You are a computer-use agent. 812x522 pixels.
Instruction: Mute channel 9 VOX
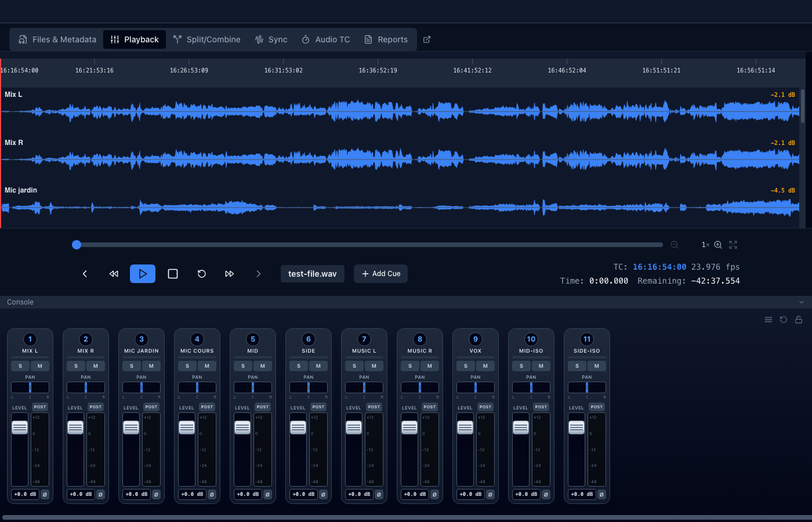click(485, 366)
